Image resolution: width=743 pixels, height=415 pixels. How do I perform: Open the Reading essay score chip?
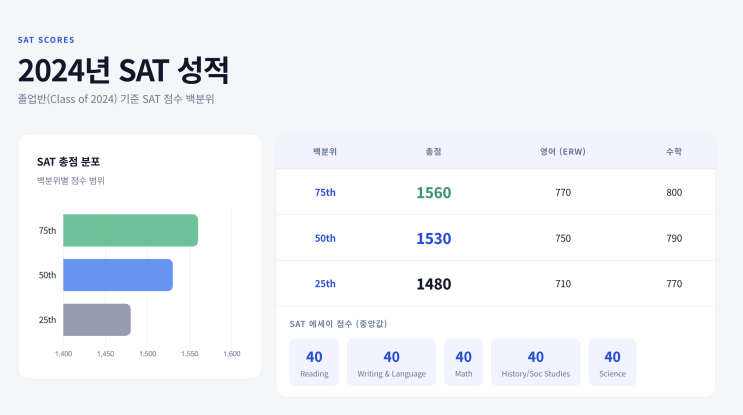(314, 362)
